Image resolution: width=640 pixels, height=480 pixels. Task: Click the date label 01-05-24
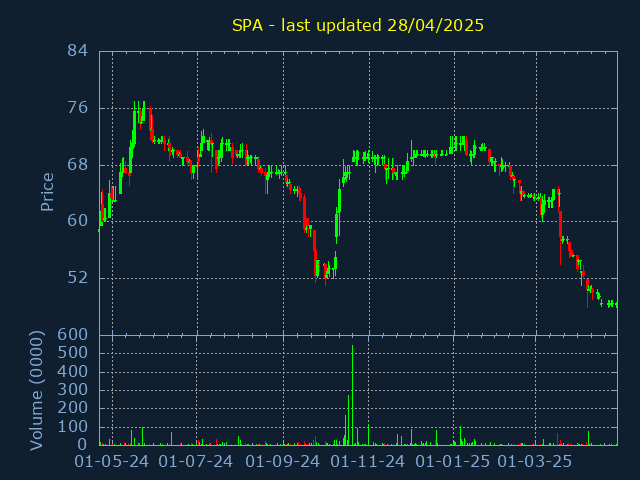[x=111, y=462]
